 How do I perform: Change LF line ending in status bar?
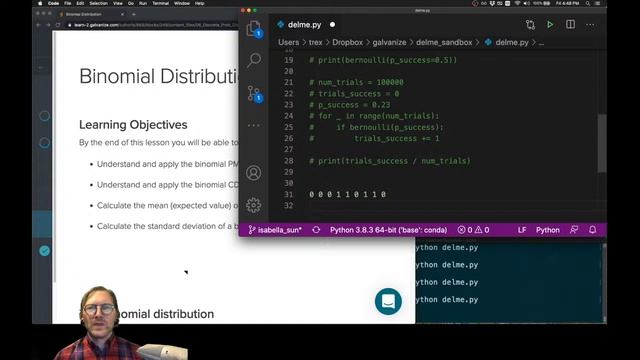tap(522, 230)
